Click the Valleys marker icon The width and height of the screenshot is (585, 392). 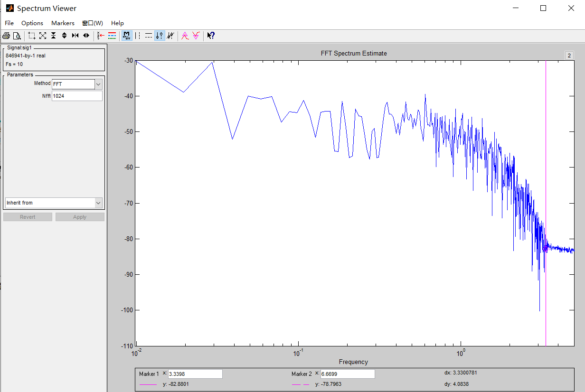196,36
